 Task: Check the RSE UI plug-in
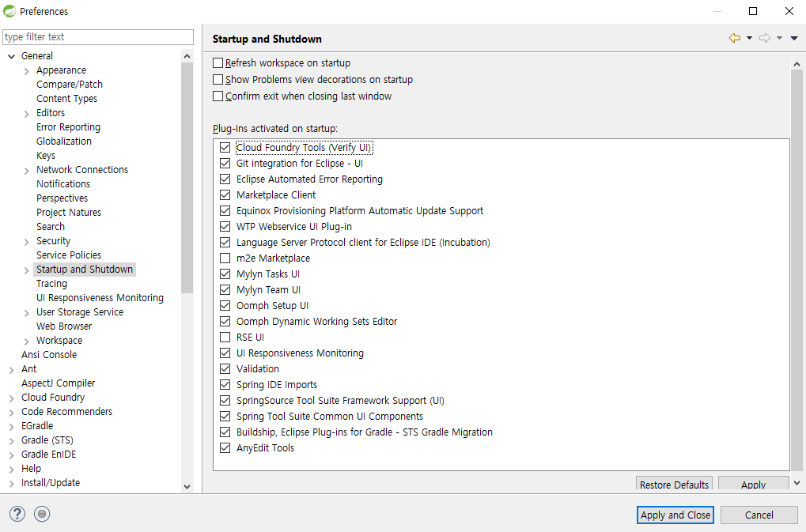tap(225, 338)
